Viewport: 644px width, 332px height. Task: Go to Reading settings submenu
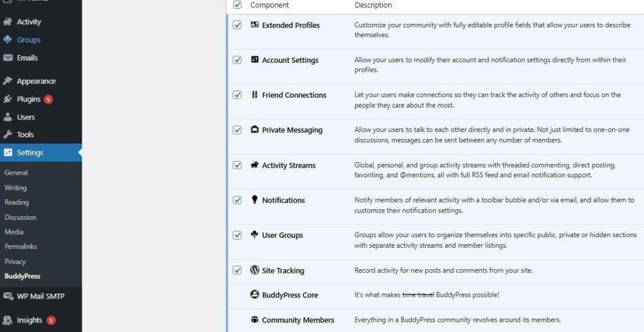[17, 202]
